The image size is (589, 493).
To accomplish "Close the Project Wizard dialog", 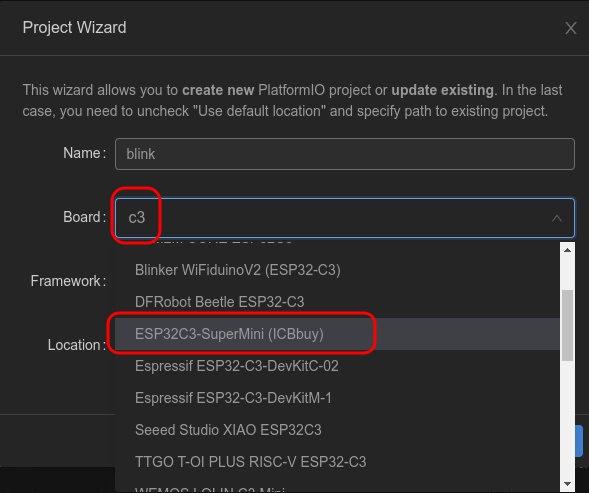I will click(x=571, y=28).
